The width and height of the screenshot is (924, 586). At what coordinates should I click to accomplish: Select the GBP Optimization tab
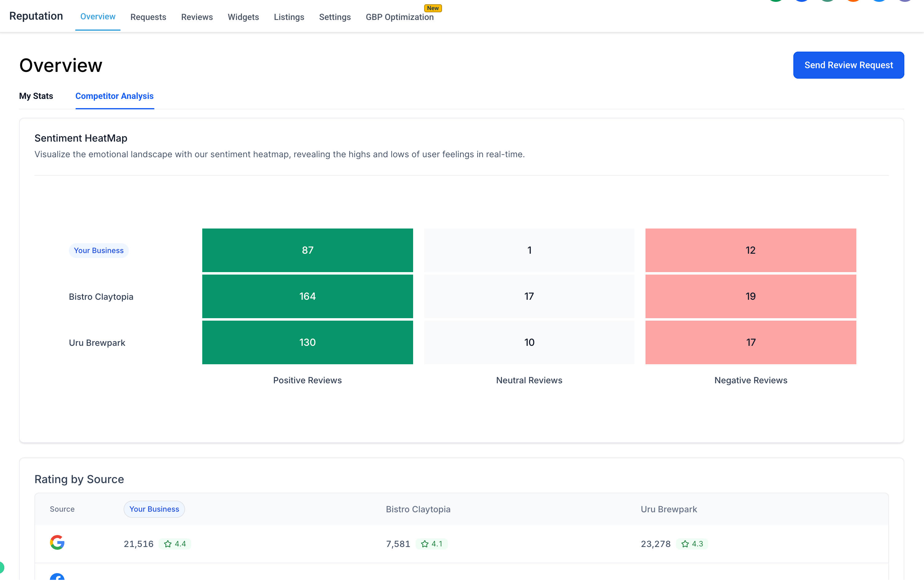[400, 17]
